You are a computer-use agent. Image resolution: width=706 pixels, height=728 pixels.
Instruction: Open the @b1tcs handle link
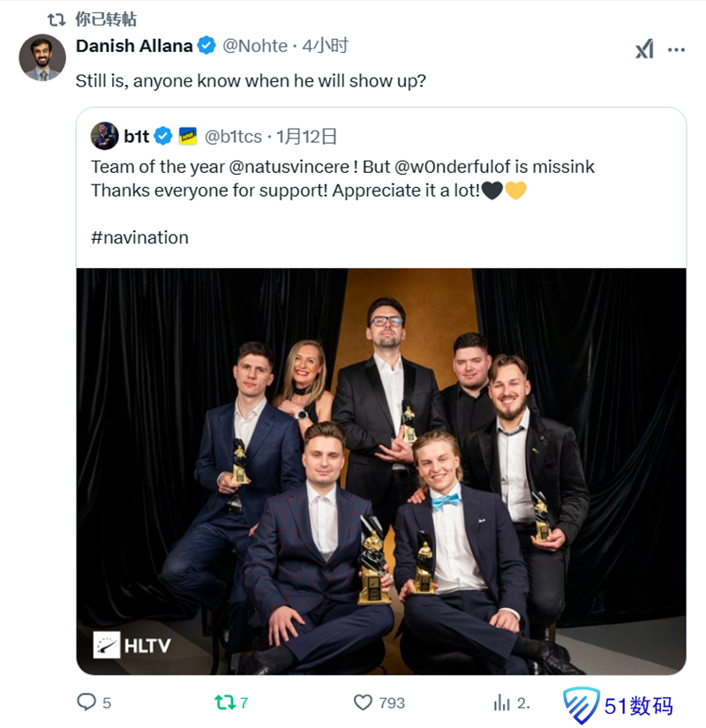pos(234,136)
